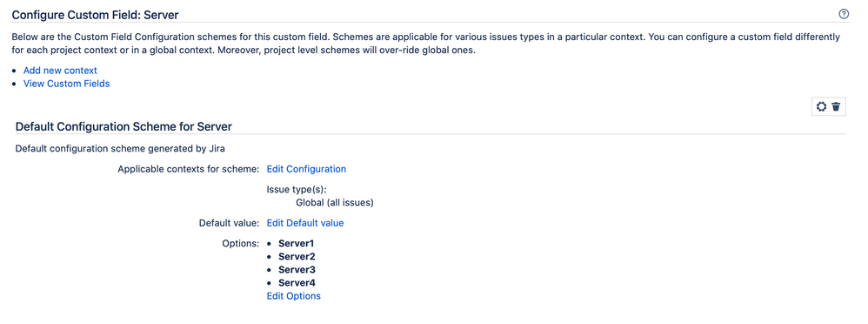Open the help question mark icon
868x324 pixels.
coord(844,15)
